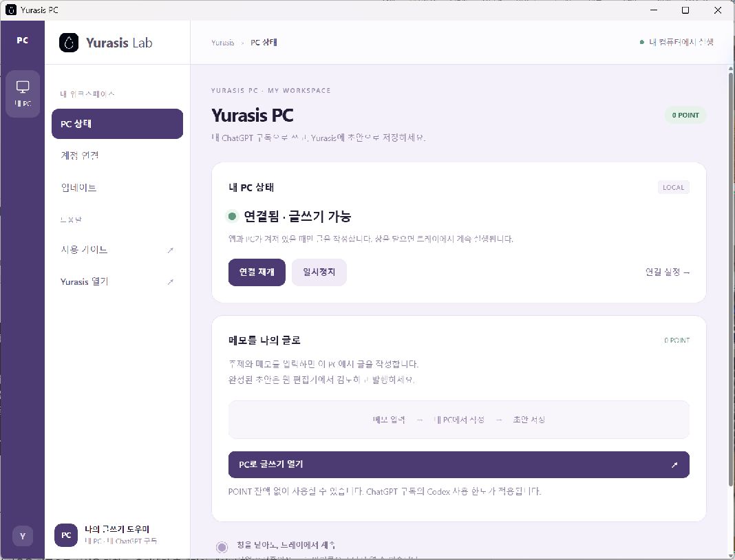The width and height of the screenshot is (735, 560).
Task: Click the PC로 글쓰기 열기 button
Action: pos(459,465)
